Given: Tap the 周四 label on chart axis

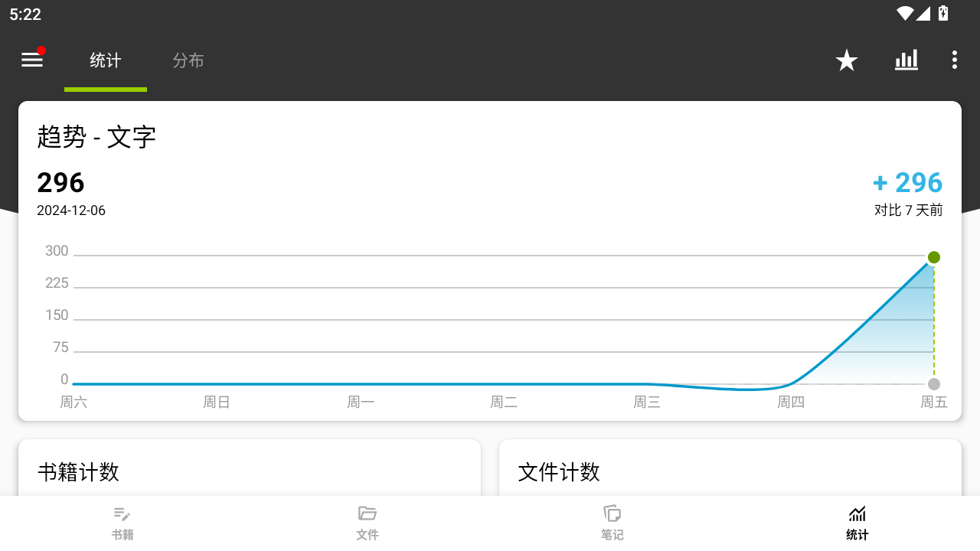Looking at the screenshot, I should (791, 403).
